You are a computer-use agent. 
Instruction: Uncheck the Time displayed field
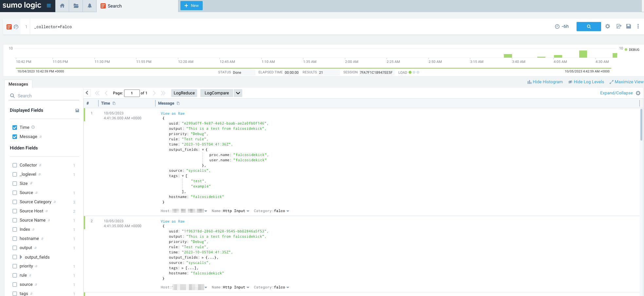coord(15,128)
